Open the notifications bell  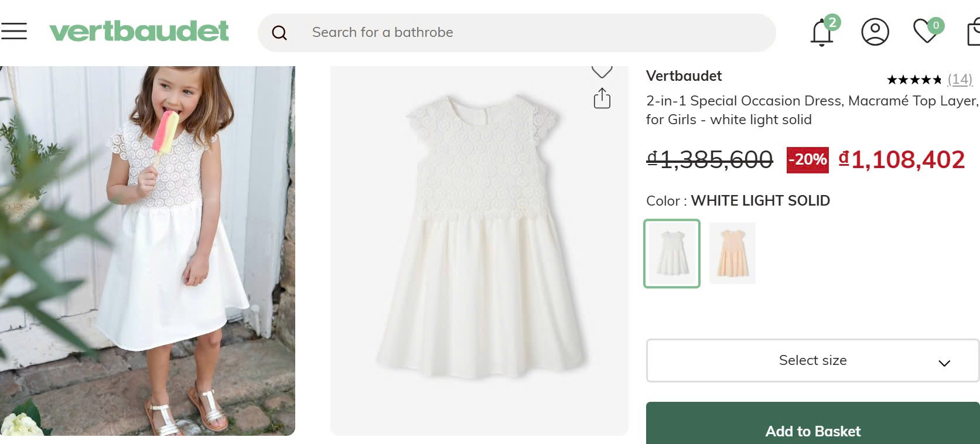point(822,33)
